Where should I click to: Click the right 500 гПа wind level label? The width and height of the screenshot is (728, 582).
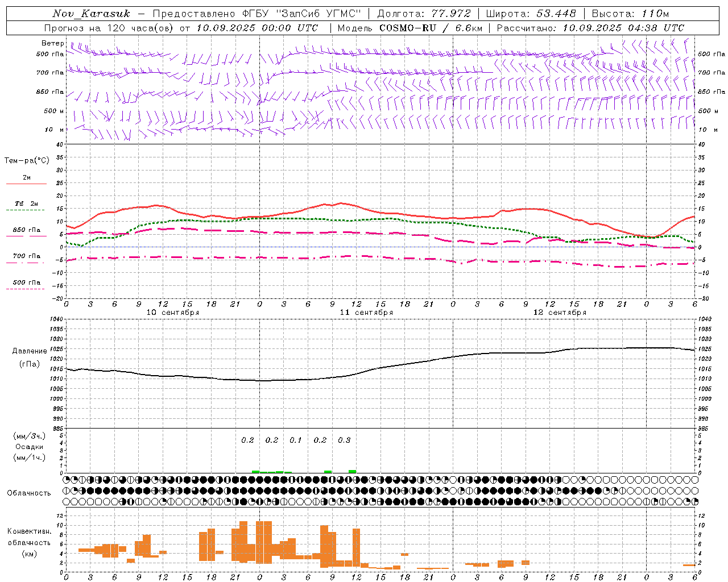[712, 55]
